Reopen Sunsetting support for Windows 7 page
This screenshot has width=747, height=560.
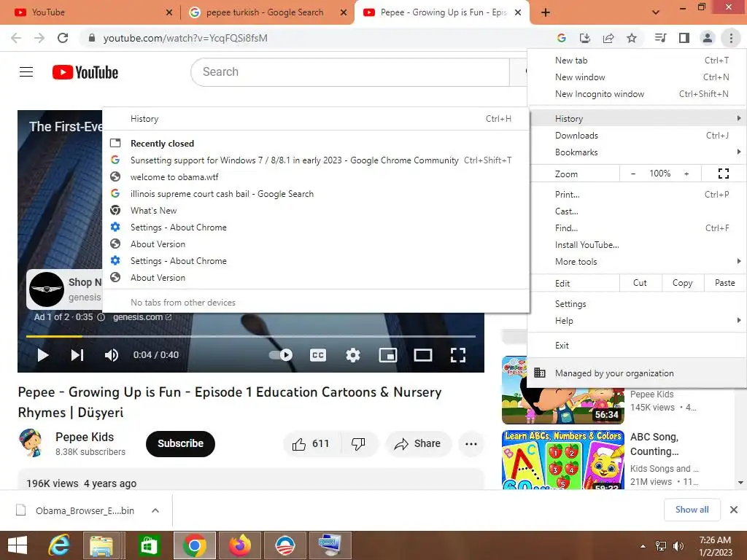(316, 160)
